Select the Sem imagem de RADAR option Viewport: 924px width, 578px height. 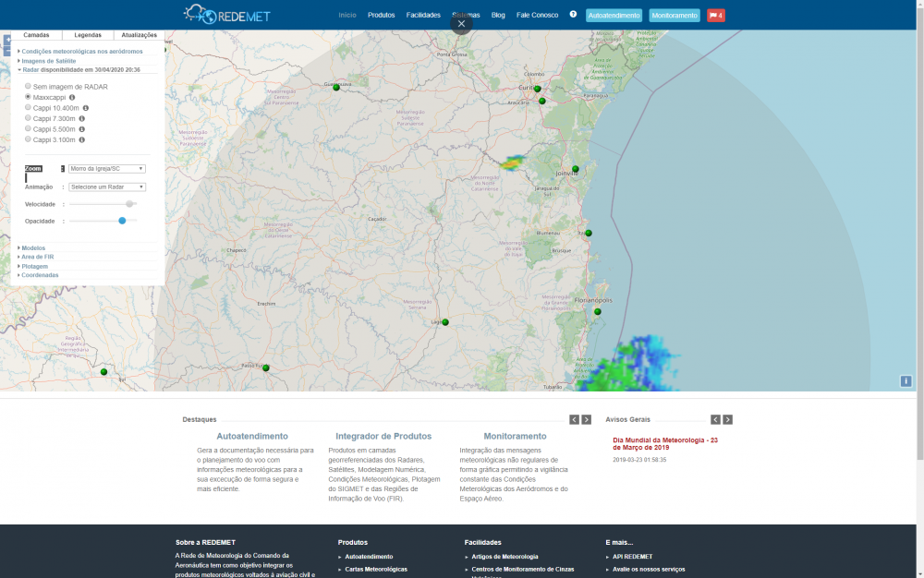coord(28,86)
